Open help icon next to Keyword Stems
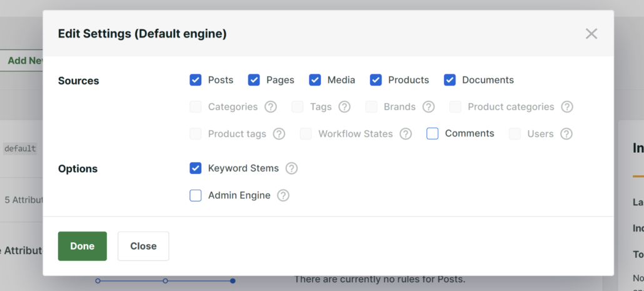Viewport: 644px width, 291px height. click(291, 168)
